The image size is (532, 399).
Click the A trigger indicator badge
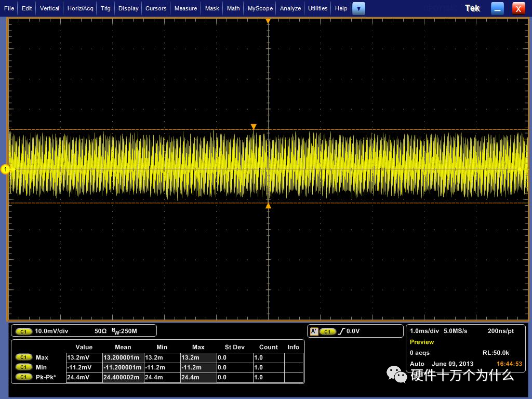click(x=313, y=331)
